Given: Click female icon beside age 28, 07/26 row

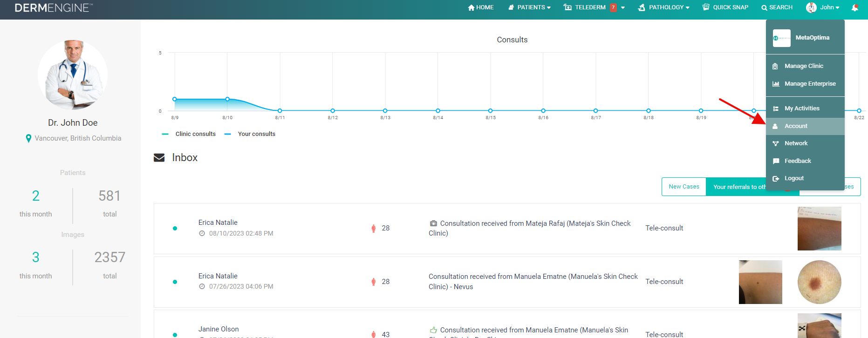Looking at the screenshot, I should tap(373, 282).
